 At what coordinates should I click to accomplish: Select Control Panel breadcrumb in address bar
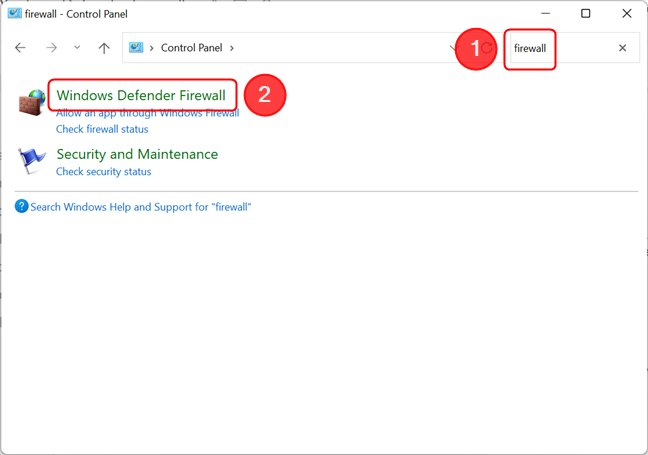(x=191, y=48)
